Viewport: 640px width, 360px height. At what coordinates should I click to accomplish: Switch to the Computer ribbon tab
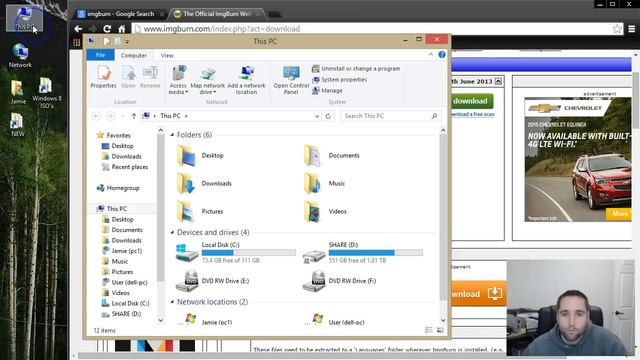coord(133,55)
